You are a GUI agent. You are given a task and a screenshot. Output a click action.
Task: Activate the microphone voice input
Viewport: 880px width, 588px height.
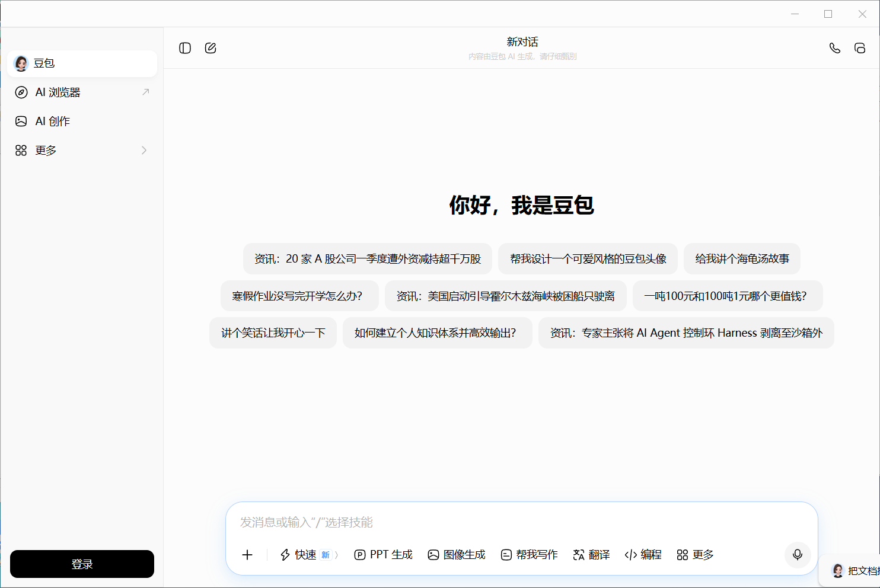[x=798, y=555]
